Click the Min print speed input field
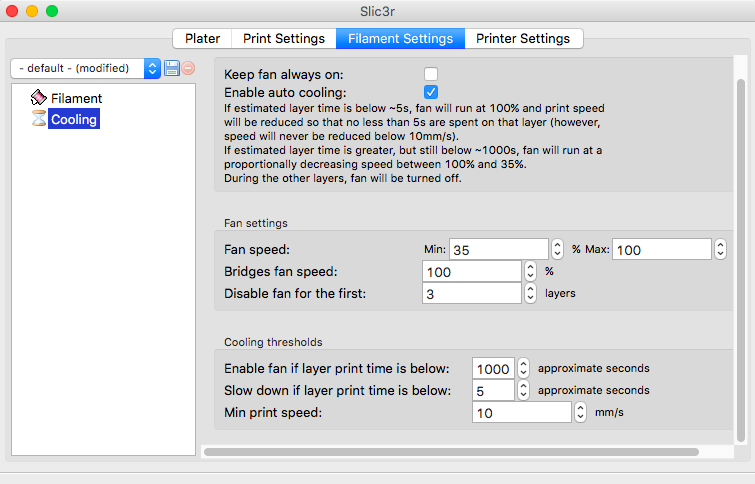The image size is (755, 484). pos(520,412)
